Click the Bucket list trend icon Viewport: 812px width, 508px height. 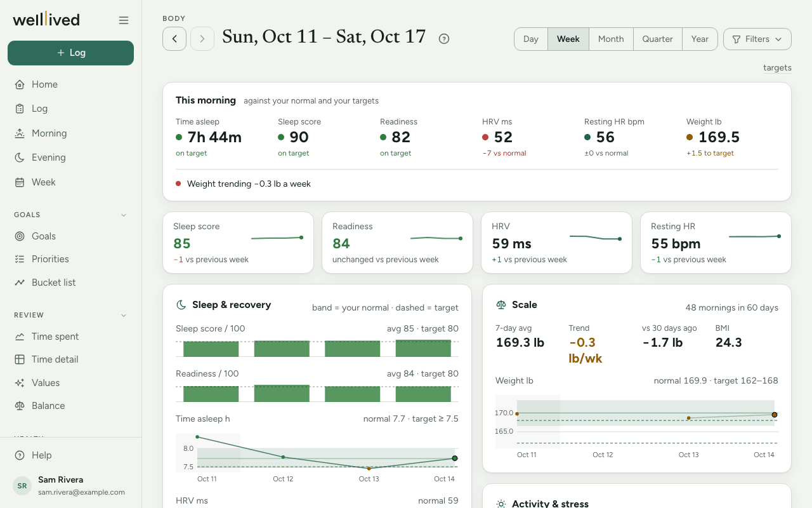20,283
